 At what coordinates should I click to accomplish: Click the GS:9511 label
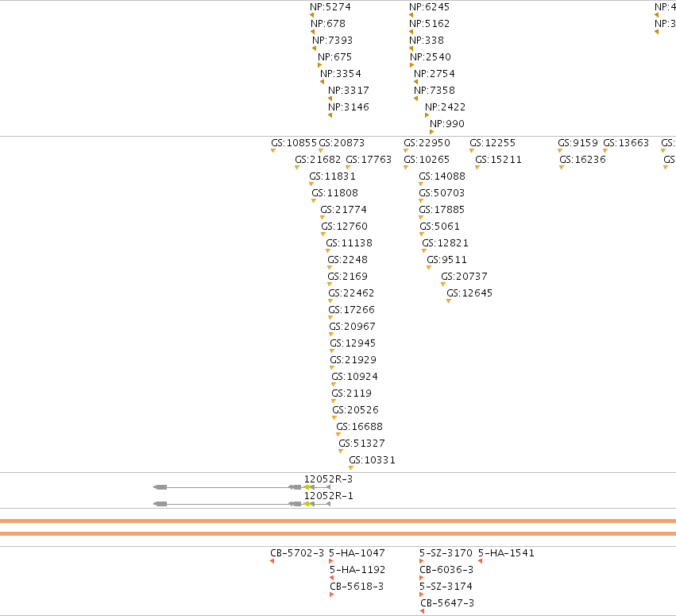[x=446, y=260]
